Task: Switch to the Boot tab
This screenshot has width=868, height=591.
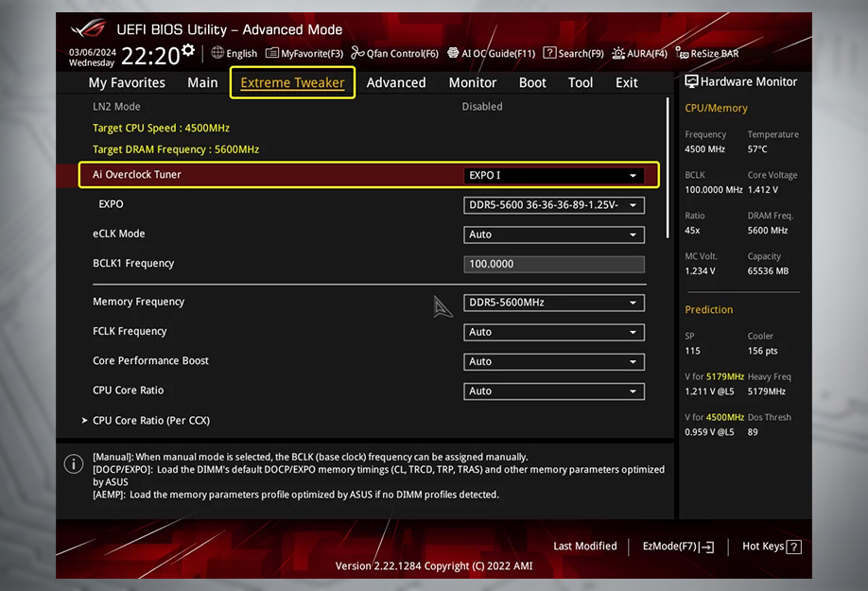Action: tap(532, 82)
